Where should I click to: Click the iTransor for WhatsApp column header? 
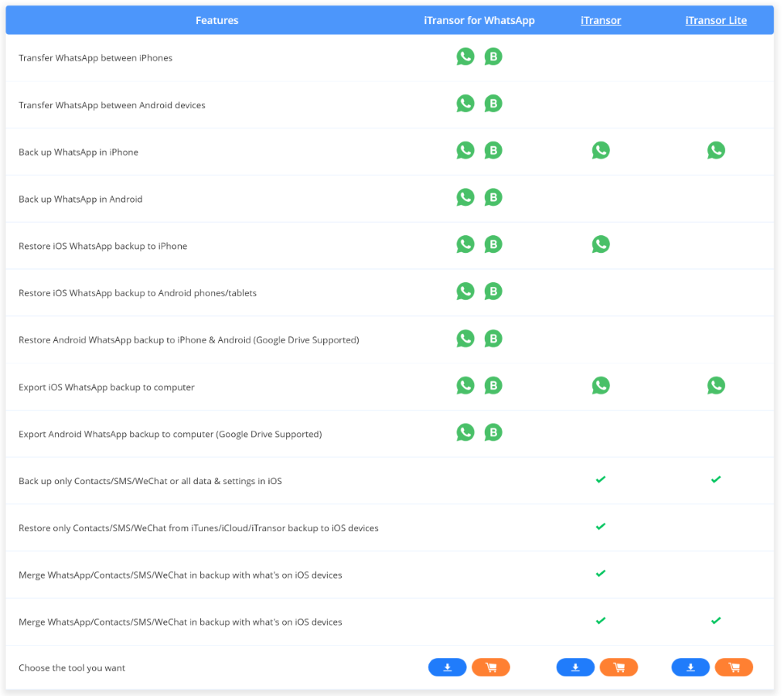[x=479, y=21]
